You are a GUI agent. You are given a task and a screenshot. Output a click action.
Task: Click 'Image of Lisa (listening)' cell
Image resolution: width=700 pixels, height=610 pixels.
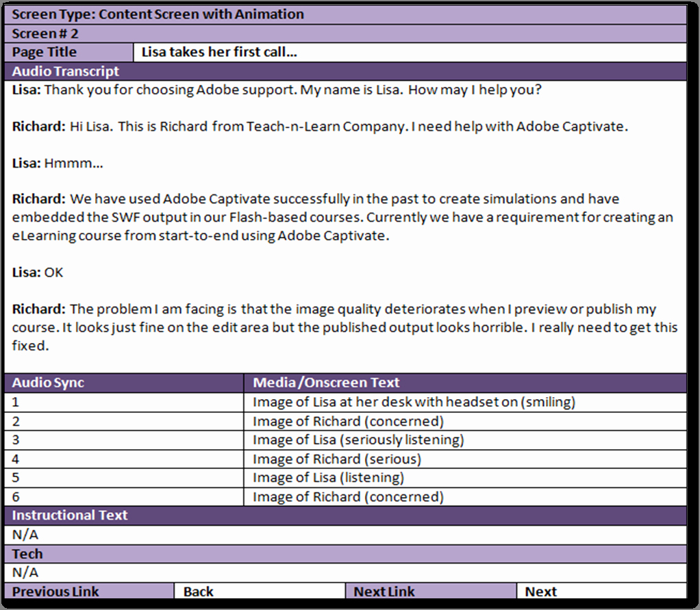pos(465,478)
